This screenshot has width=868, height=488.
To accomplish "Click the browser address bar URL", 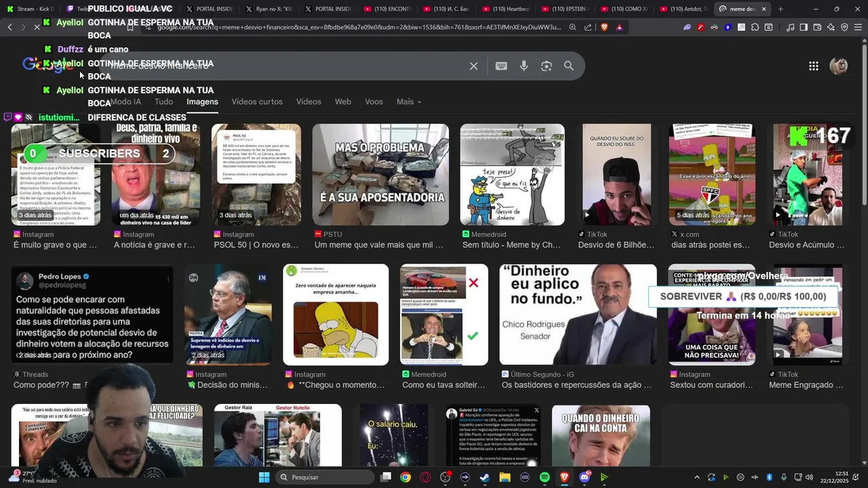I will (358, 27).
